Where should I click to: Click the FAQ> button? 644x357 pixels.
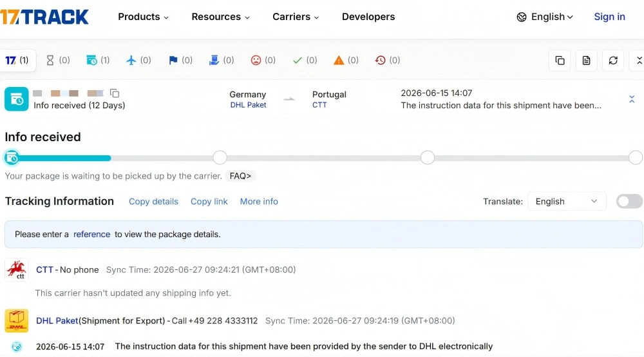coord(240,176)
